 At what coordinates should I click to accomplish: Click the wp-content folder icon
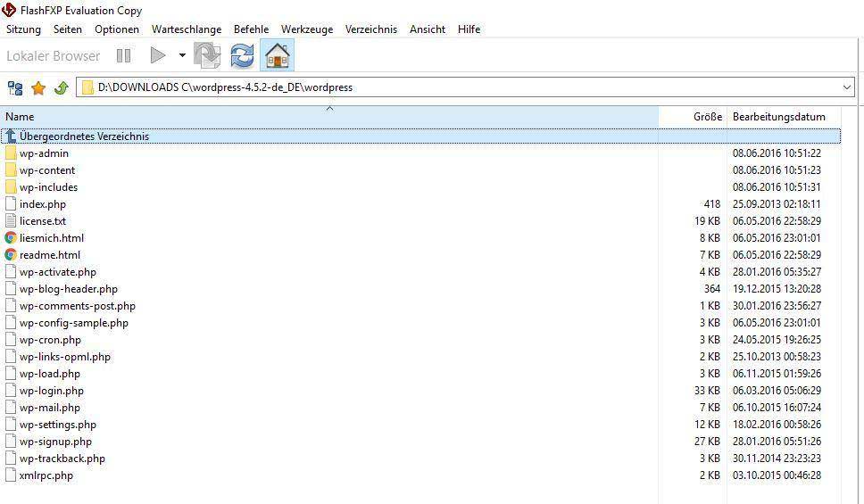[11, 170]
